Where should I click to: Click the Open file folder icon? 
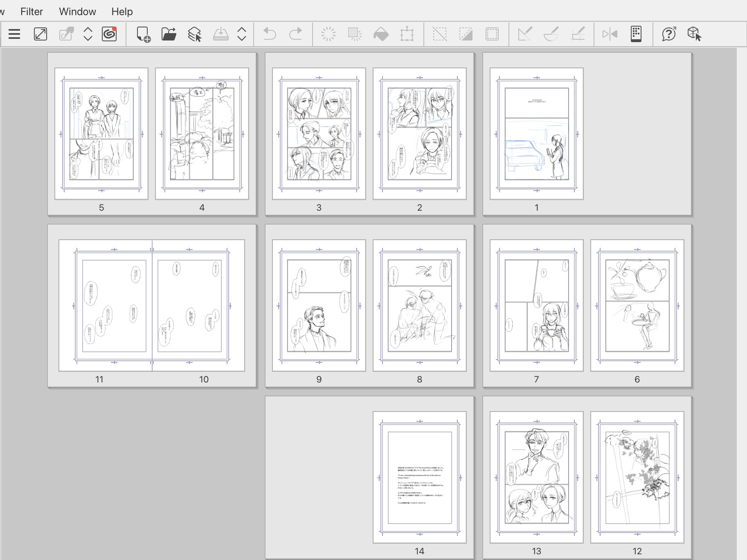pos(169,34)
